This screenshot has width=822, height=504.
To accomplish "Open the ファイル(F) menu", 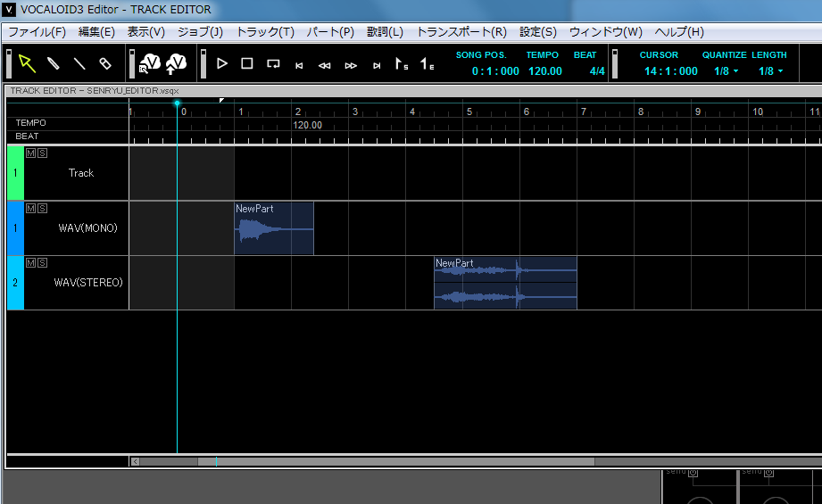I will [37, 32].
